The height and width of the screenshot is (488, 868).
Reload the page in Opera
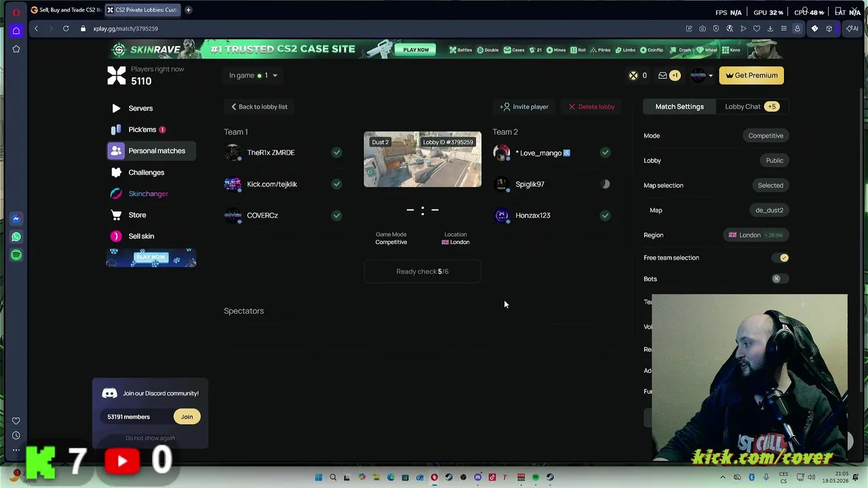click(x=66, y=28)
